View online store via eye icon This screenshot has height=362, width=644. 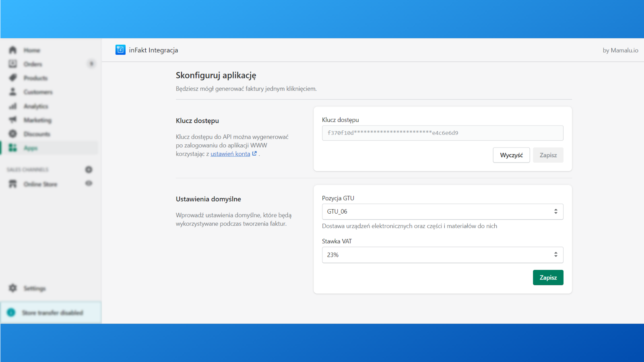(x=89, y=183)
